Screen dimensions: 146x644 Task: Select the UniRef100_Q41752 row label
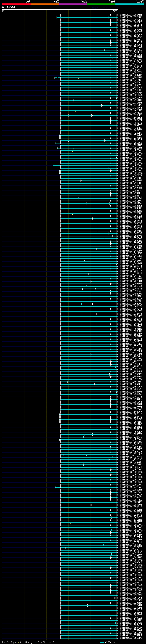131,254
